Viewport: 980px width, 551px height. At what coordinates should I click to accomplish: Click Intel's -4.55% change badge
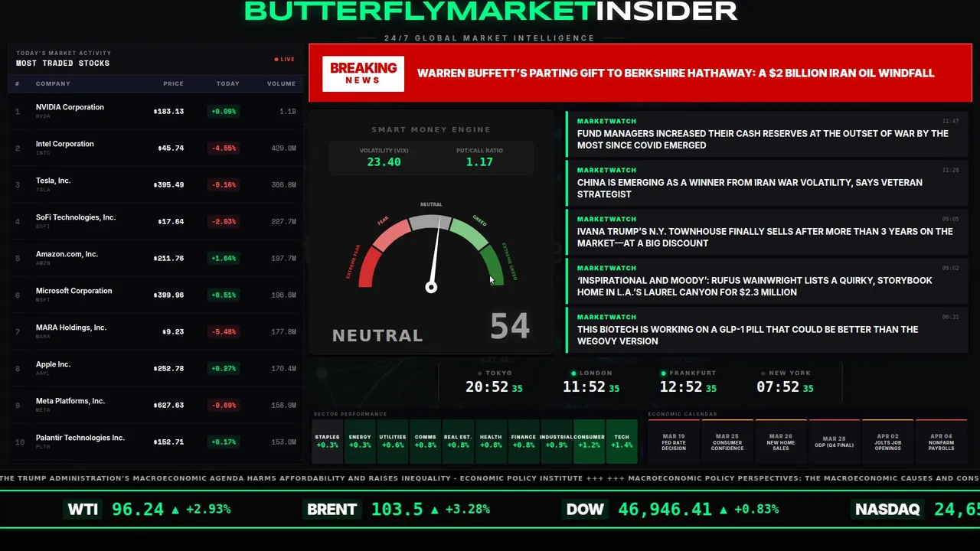(x=224, y=148)
